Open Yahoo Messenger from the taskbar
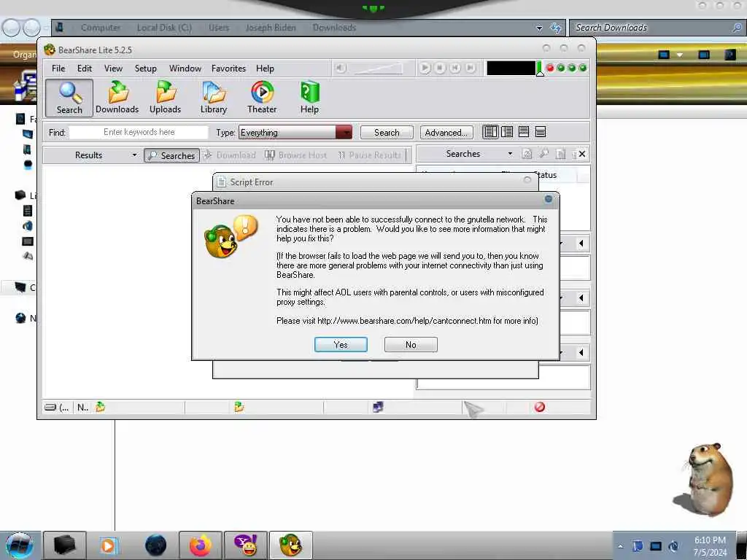 click(246, 545)
